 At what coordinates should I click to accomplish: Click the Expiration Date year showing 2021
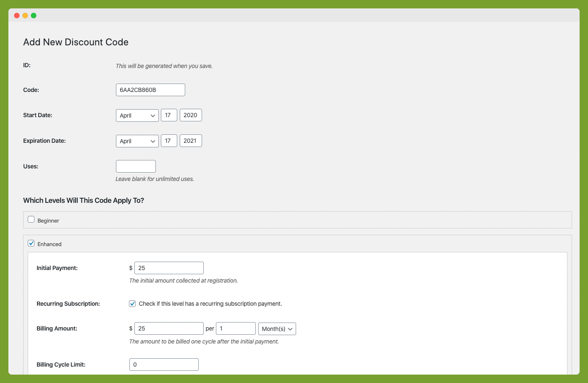click(x=191, y=141)
